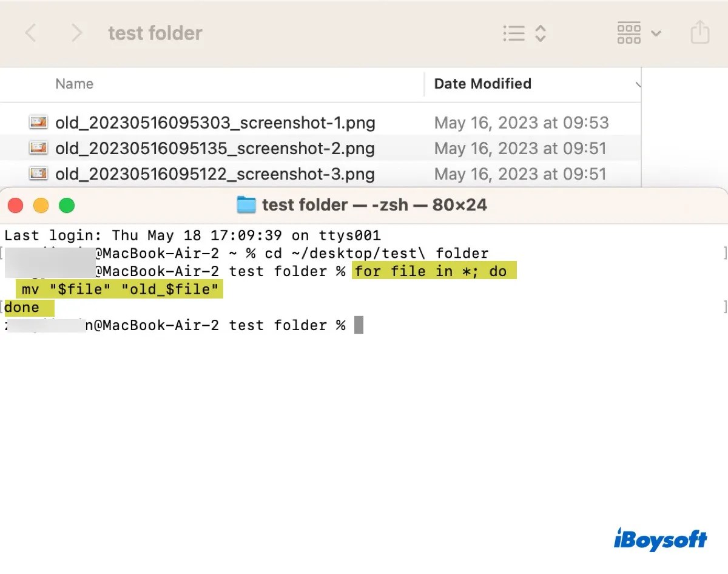The height and width of the screenshot is (574, 728).
Task: Click the Share icon in Finder toolbar
Action: click(700, 33)
